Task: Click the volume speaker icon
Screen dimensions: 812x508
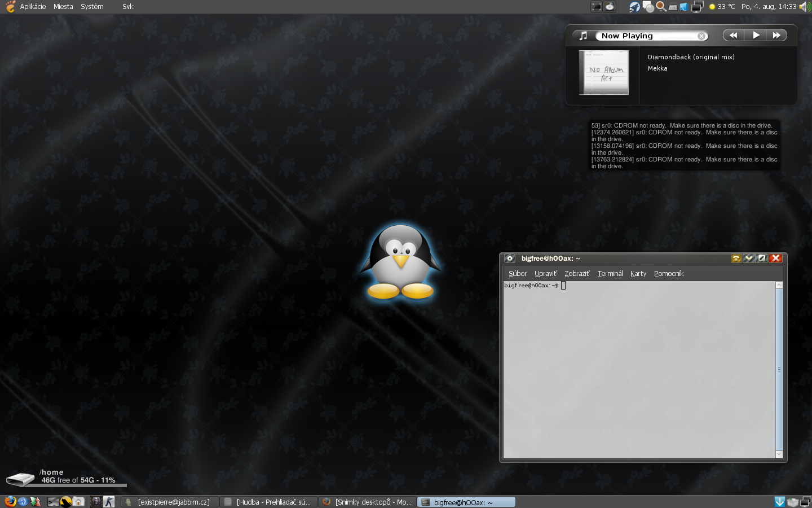Action: (x=805, y=7)
